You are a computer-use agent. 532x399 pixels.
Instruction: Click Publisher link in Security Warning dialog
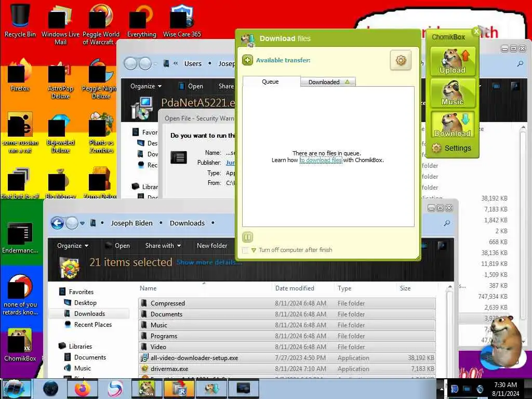coord(230,163)
